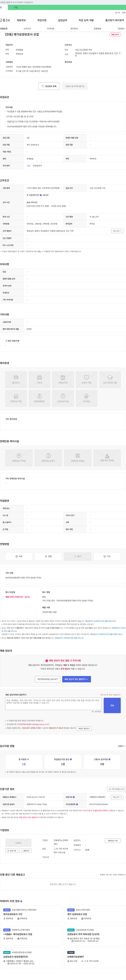Open the 직업 능력 개발 menu
This screenshot has width=126, height=980.
(86, 20)
